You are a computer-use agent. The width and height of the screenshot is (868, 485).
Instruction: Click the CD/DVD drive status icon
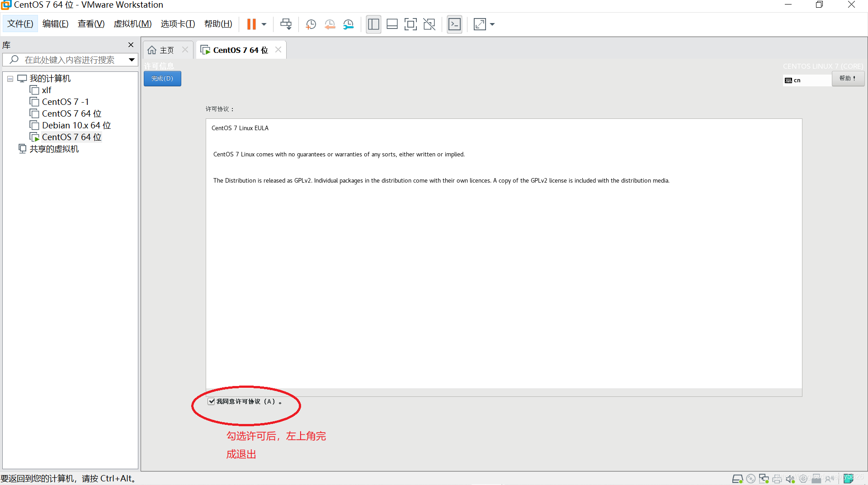(751, 479)
